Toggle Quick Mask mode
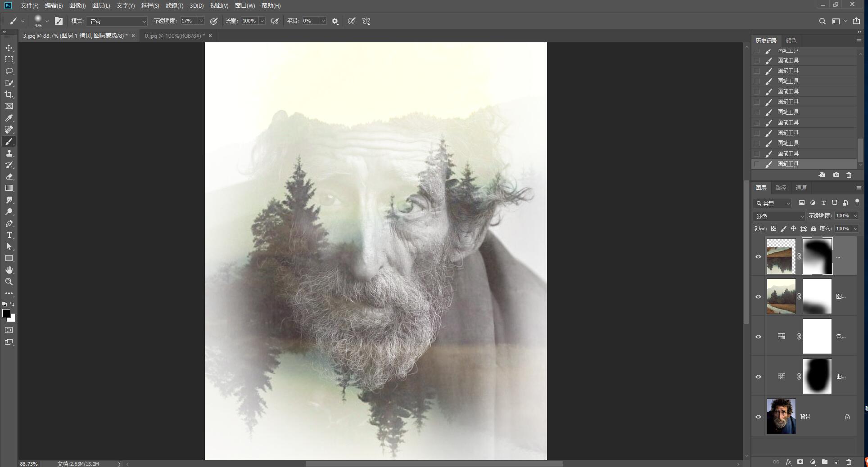 pyautogui.click(x=9, y=330)
